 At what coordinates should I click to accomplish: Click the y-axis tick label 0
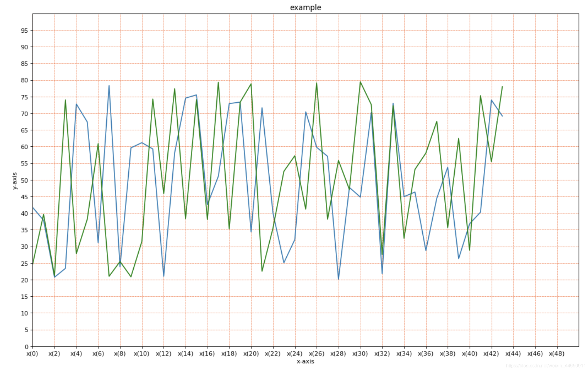pyautogui.click(x=26, y=347)
